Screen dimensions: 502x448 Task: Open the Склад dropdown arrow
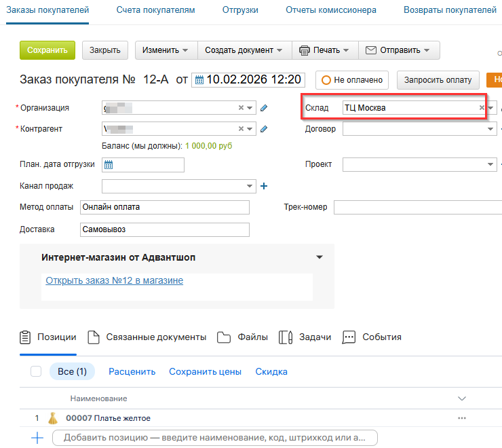click(x=490, y=108)
